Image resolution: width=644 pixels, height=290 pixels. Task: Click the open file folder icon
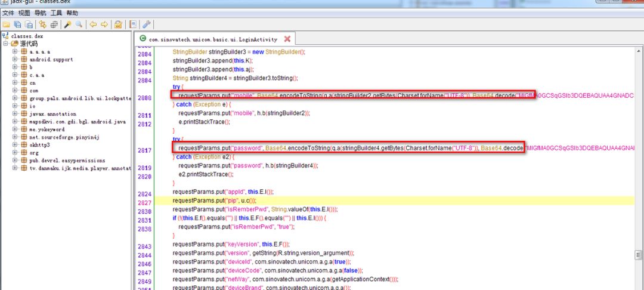click(x=7, y=24)
